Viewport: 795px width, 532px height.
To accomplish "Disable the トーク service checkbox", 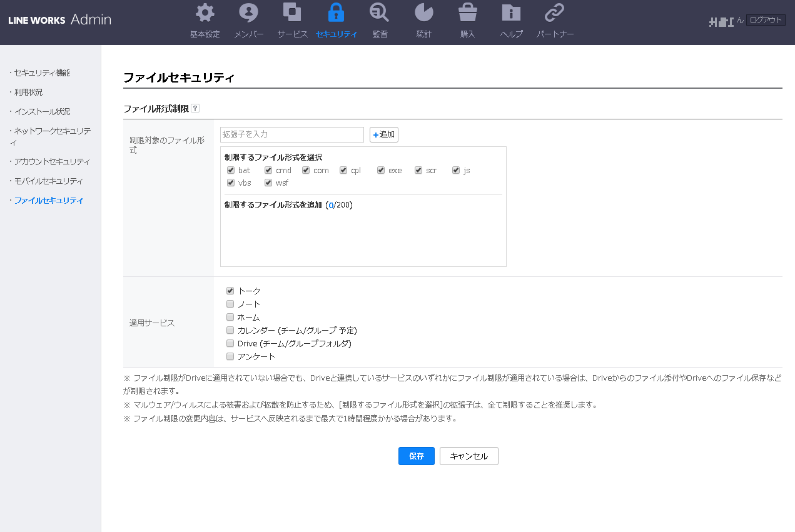I will [230, 291].
